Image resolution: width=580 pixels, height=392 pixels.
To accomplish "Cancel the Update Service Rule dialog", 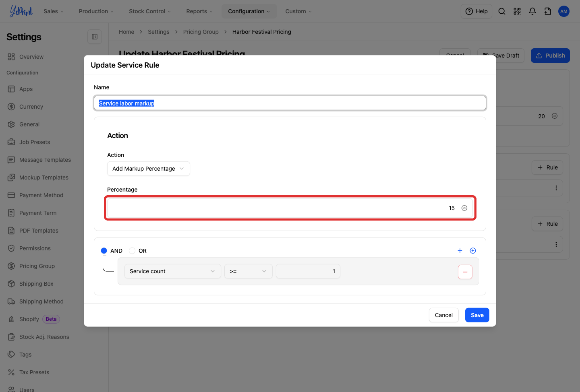I will click(x=444, y=315).
